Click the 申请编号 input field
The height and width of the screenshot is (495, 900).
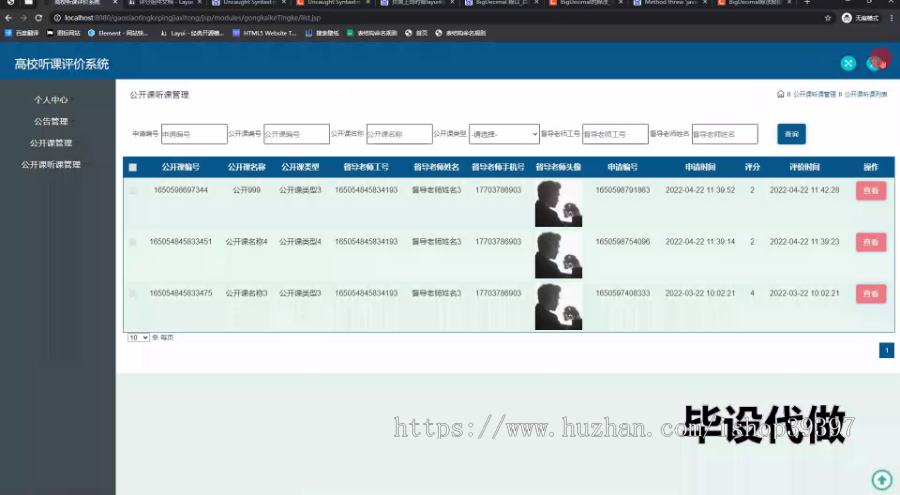[x=194, y=134]
